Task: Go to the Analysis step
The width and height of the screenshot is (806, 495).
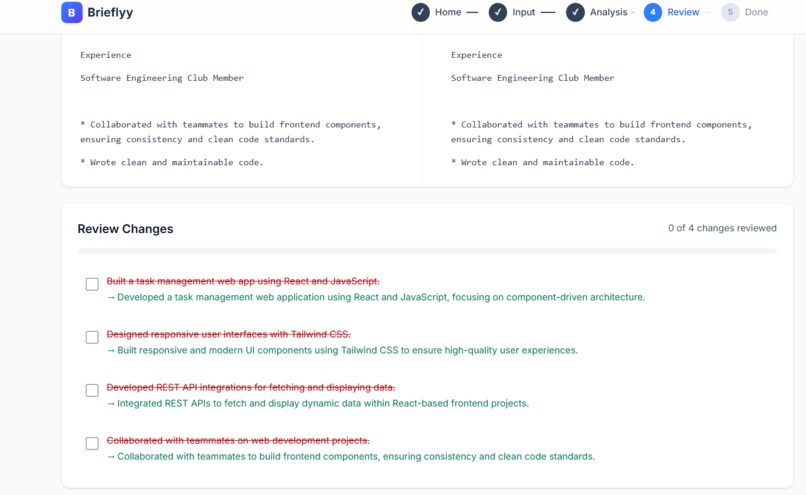Action: pos(609,12)
